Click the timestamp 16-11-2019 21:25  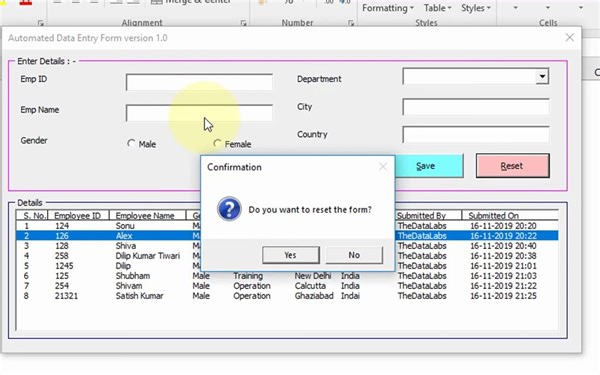pyautogui.click(x=503, y=295)
